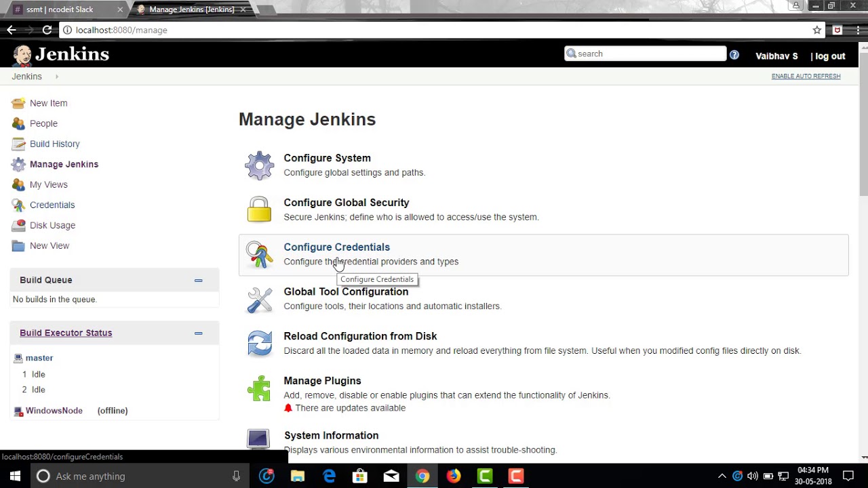
Task: Collapse the Build Executor Status panel
Action: [199, 333]
